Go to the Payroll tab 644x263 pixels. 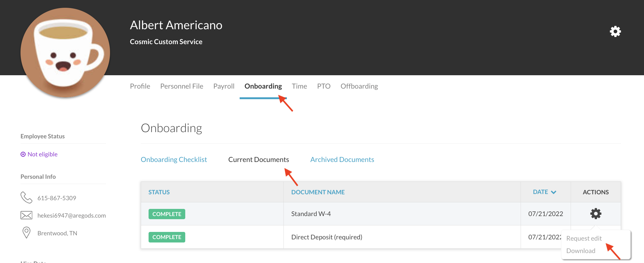(x=224, y=86)
